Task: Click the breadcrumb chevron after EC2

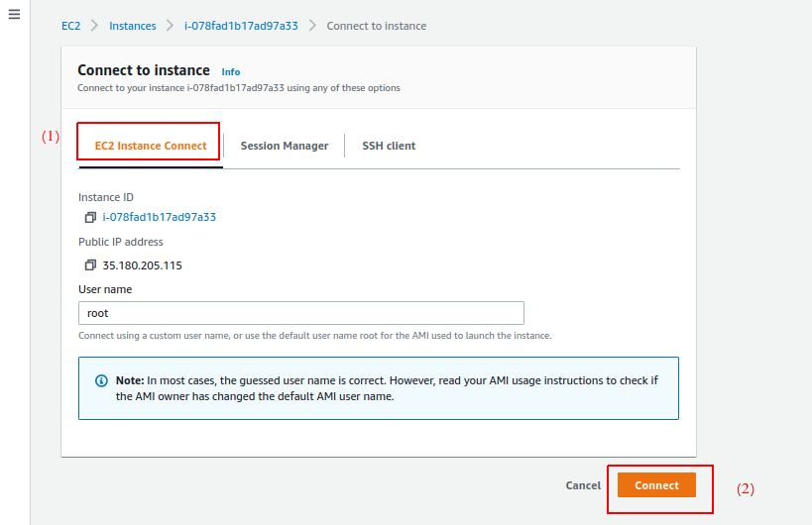Action: [x=95, y=26]
